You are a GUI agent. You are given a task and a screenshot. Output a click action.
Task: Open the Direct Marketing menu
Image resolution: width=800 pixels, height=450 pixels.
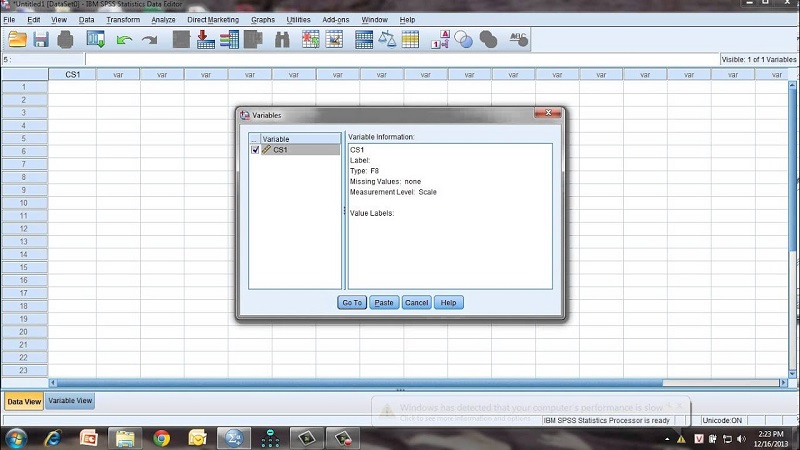click(213, 19)
